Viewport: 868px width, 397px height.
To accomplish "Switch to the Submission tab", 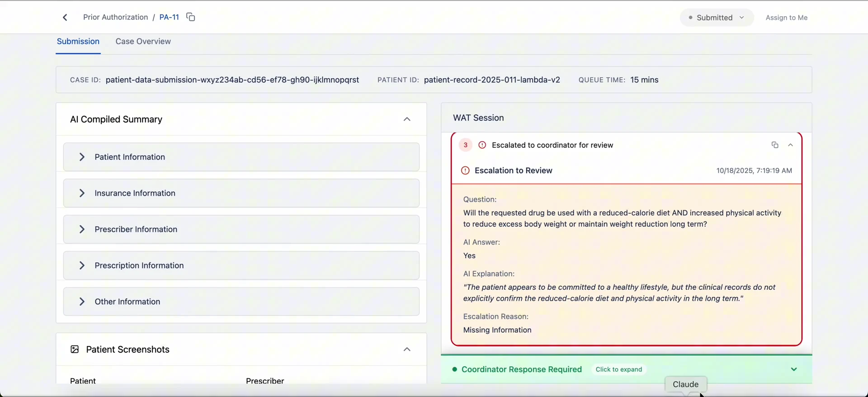I will pyautogui.click(x=78, y=42).
